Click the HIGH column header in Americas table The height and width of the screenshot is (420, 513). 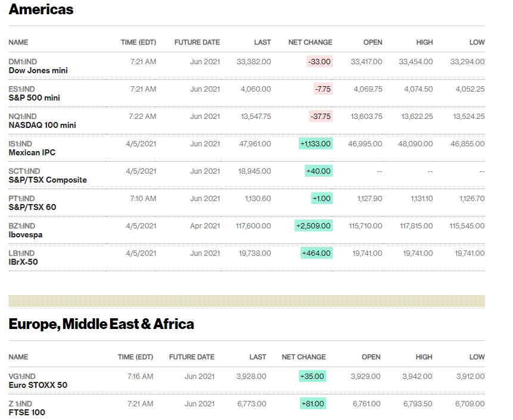click(424, 42)
